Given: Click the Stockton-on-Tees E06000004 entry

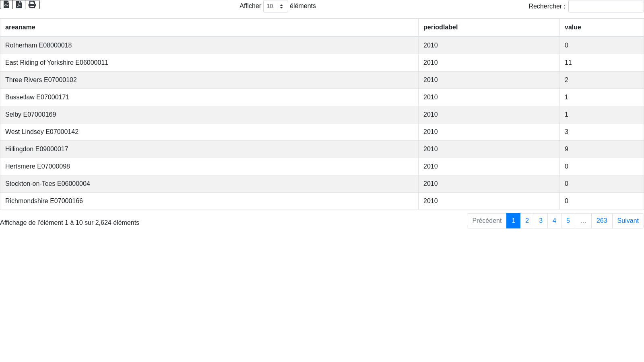Looking at the screenshot, I should 47,184.
